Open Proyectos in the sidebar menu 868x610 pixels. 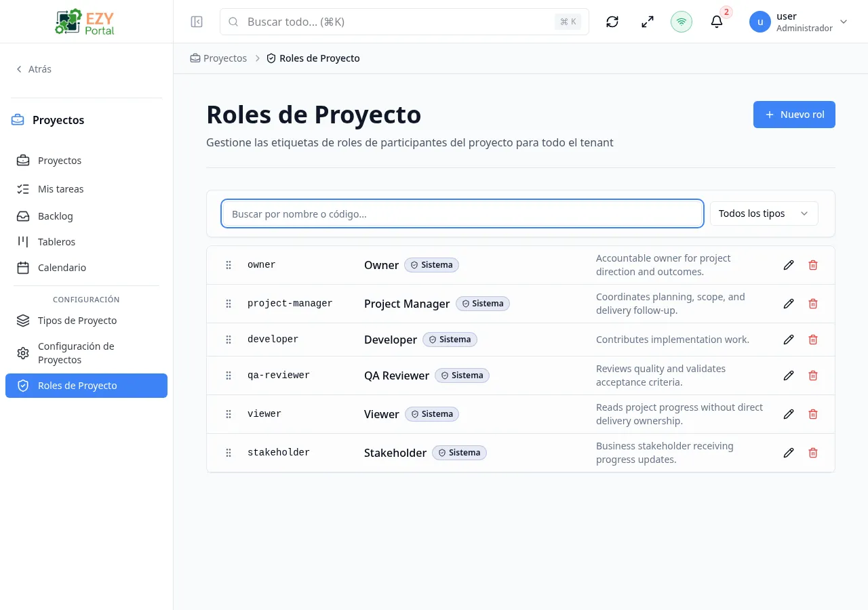[x=86, y=161]
